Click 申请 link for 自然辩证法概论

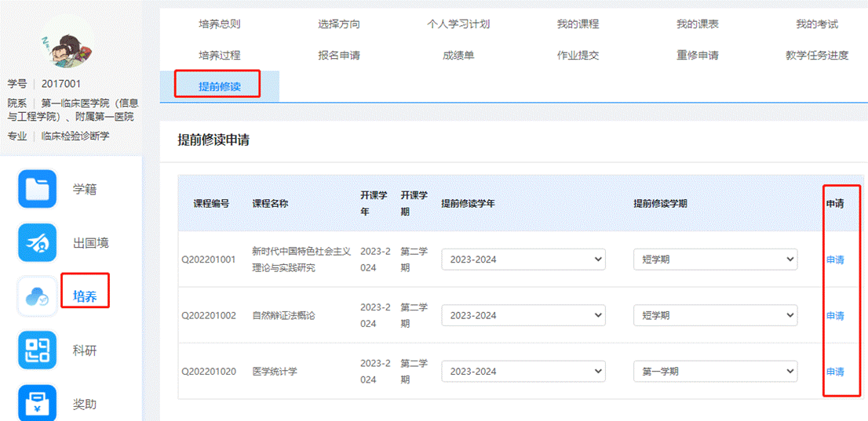tap(835, 316)
